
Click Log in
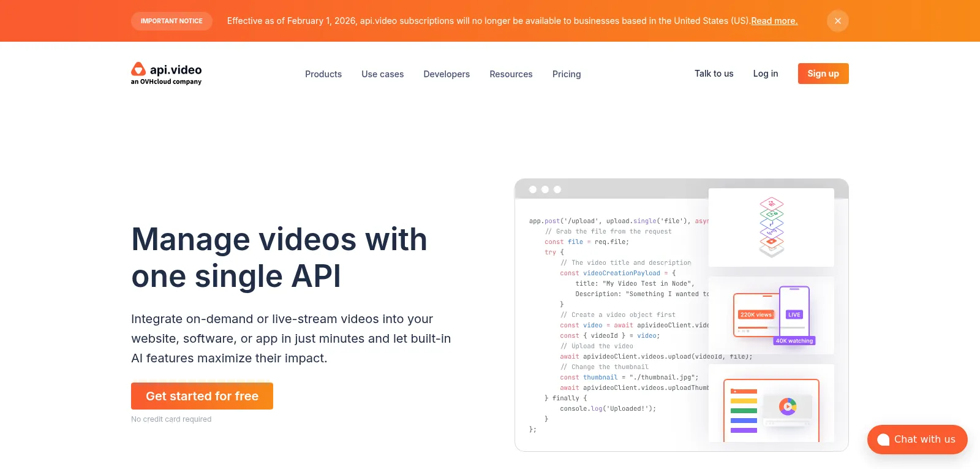tap(766, 74)
